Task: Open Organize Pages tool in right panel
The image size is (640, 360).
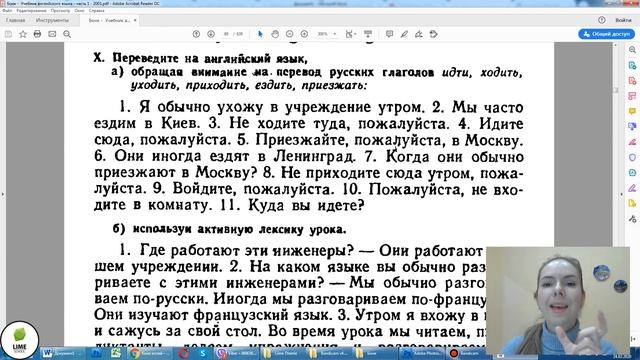Action: point(632,96)
